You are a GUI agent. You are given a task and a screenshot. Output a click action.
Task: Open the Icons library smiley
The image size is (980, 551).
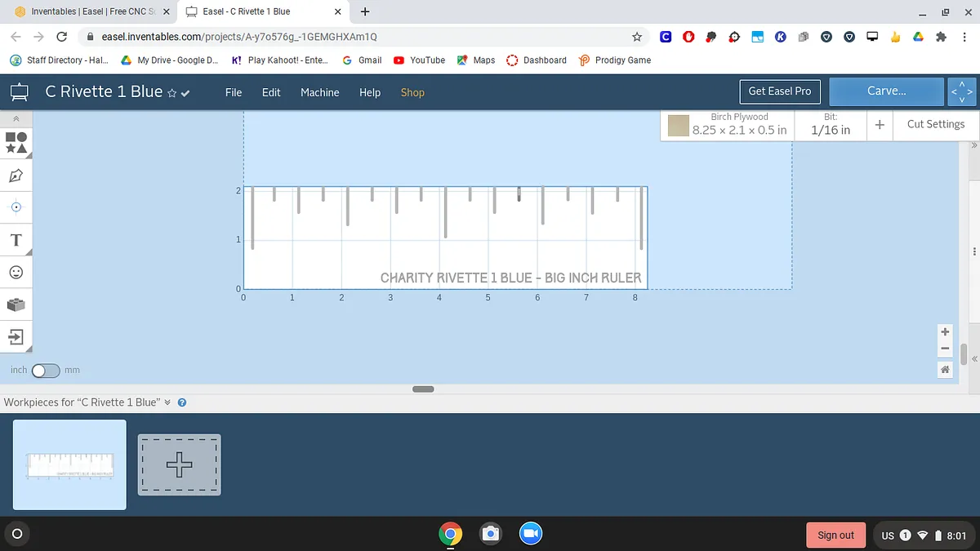click(16, 272)
